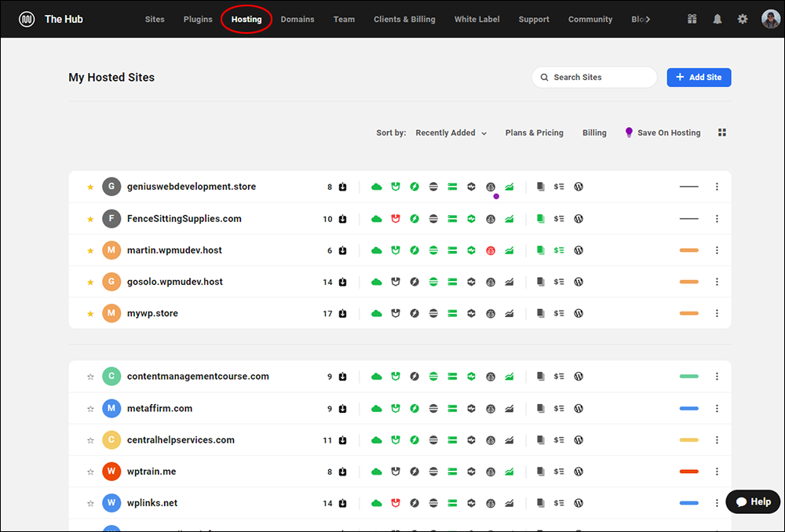Toggle favorite star for FenceSittingSupplies.com
The width and height of the screenshot is (785, 532).
pyautogui.click(x=90, y=219)
